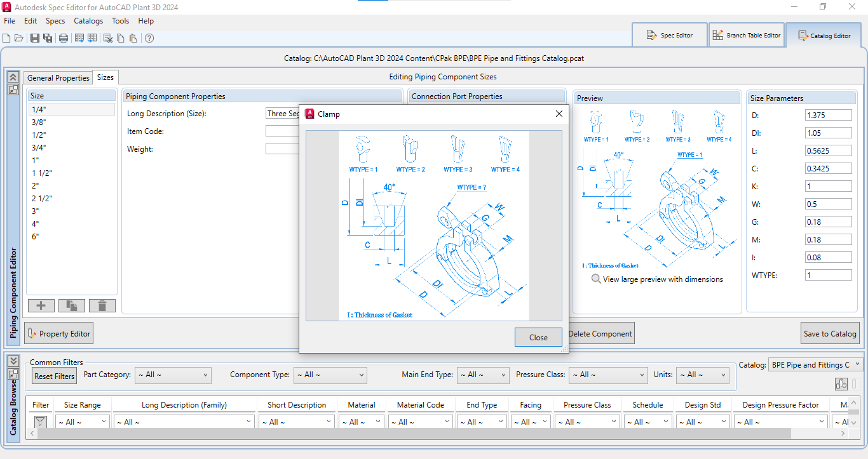Switch to the Branch Table Editor tab

[x=747, y=35]
